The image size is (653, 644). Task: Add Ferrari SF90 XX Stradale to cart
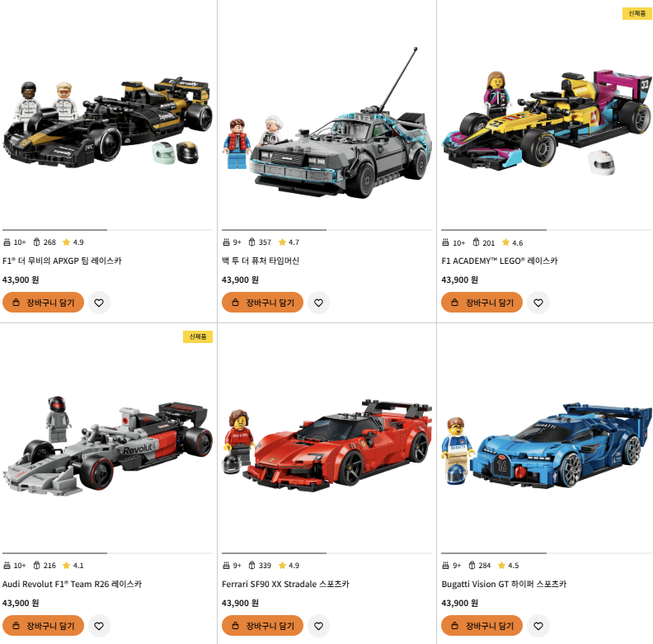(x=262, y=625)
